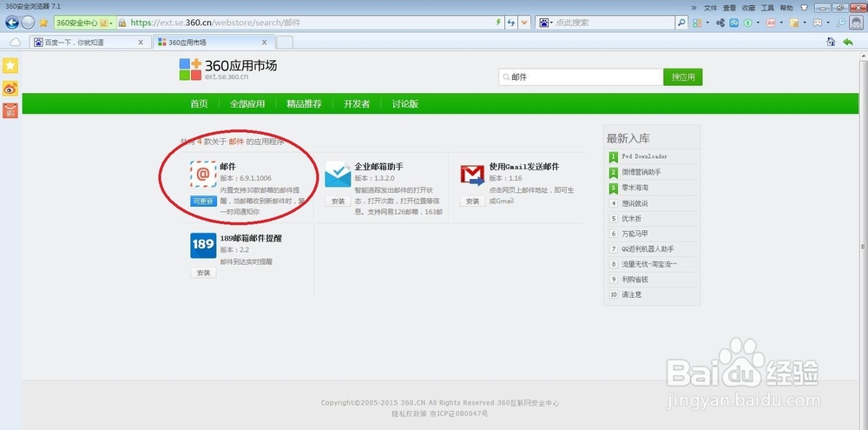Viewport: 868px width, 430px height.
Task: Open the red shopping bag sidebar icon
Action: coord(10,110)
